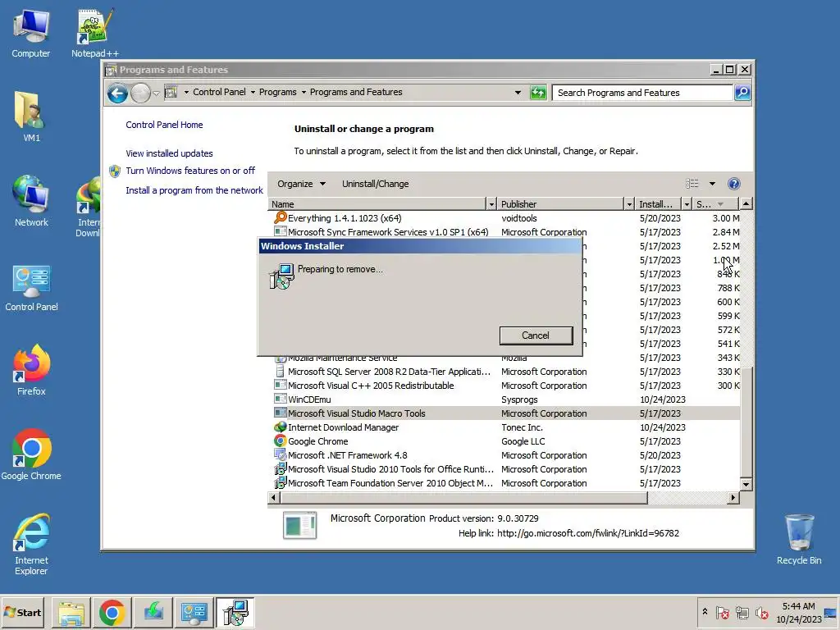The height and width of the screenshot is (630, 840).
Task: Select Microsoft Team Foundation Server 2010 row
Action: click(x=504, y=482)
